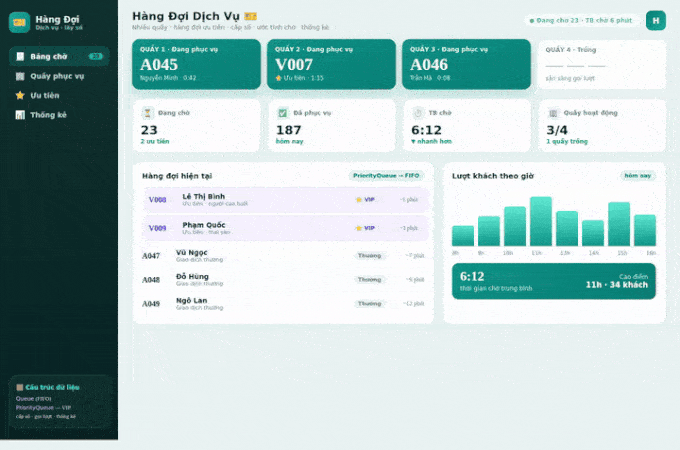The width and height of the screenshot is (680, 450).
Task: Click the Thường badge on Đỗ Hùng row
Action: tap(369, 280)
